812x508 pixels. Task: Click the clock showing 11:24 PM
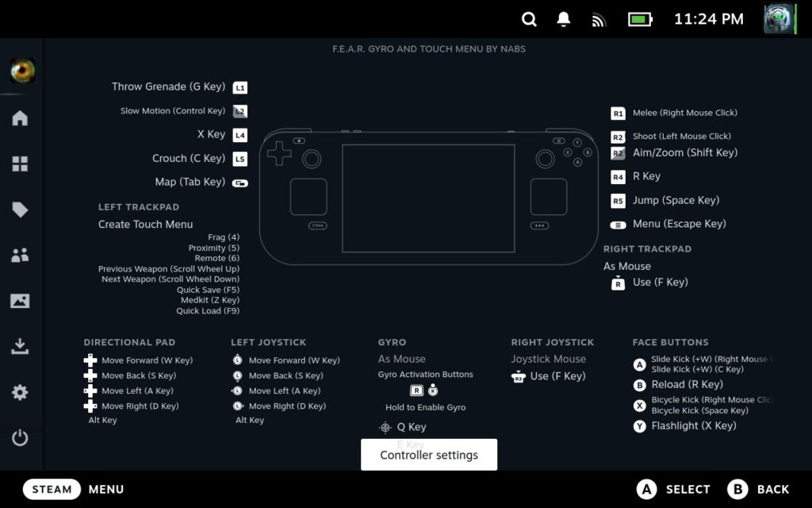(708, 19)
